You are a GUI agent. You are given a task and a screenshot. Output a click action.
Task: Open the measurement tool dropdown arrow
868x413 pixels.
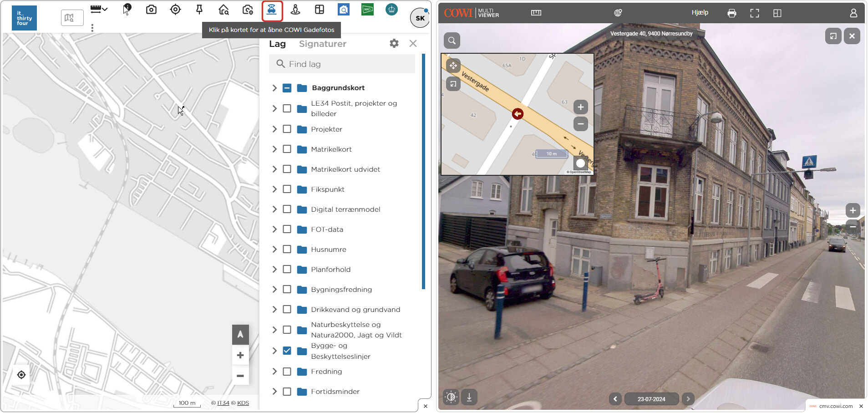coord(105,9)
